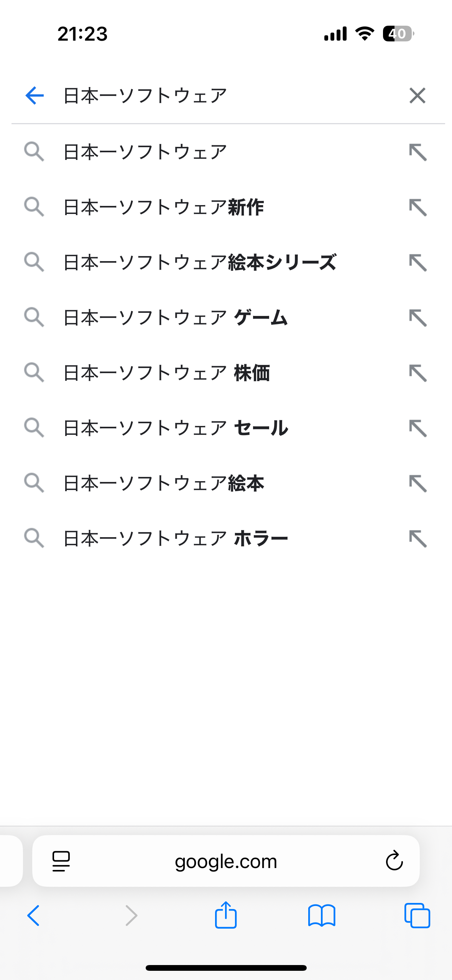
Task: Tap the blue back arrow in search bar
Action: [35, 95]
